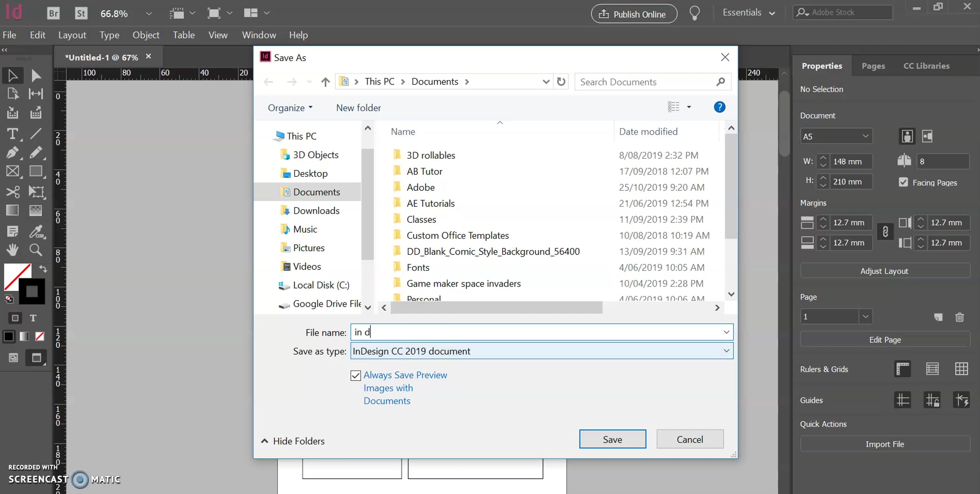Viewport: 980px width, 494px height.
Task: Pick the Eyedropper tool
Action: 36,232
